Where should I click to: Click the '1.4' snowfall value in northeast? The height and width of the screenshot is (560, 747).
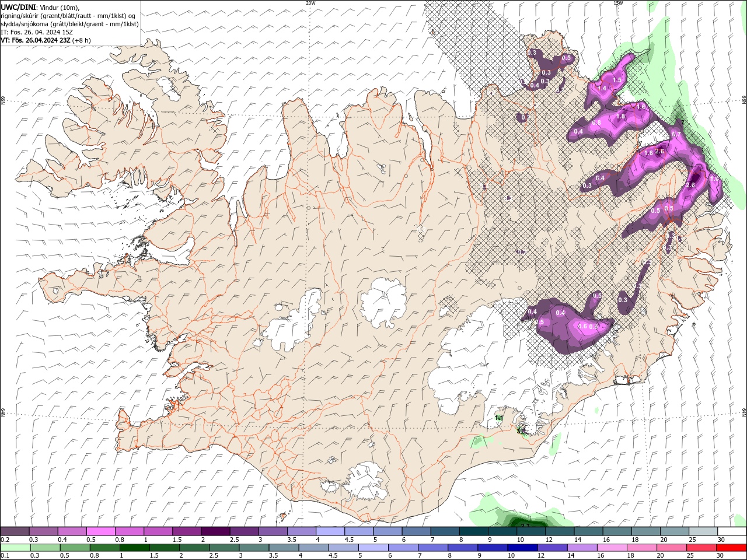point(602,88)
